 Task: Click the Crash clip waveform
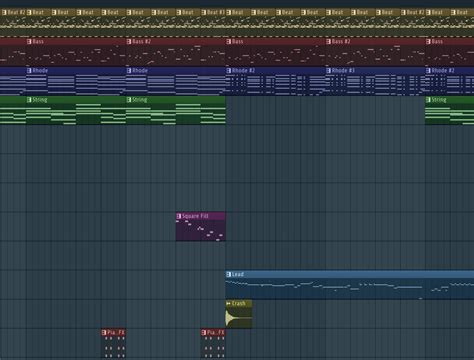pyautogui.click(x=239, y=318)
